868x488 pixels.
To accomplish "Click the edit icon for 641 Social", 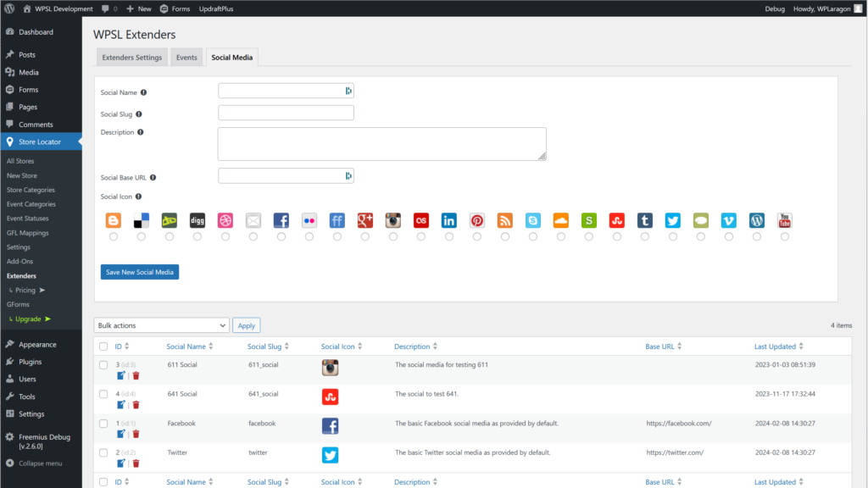I will point(120,405).
